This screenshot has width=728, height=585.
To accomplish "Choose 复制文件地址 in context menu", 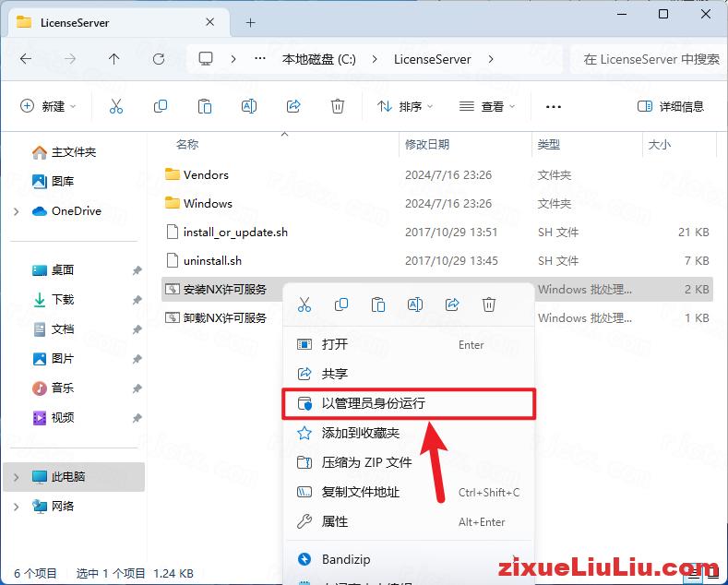I will point(409,492).
